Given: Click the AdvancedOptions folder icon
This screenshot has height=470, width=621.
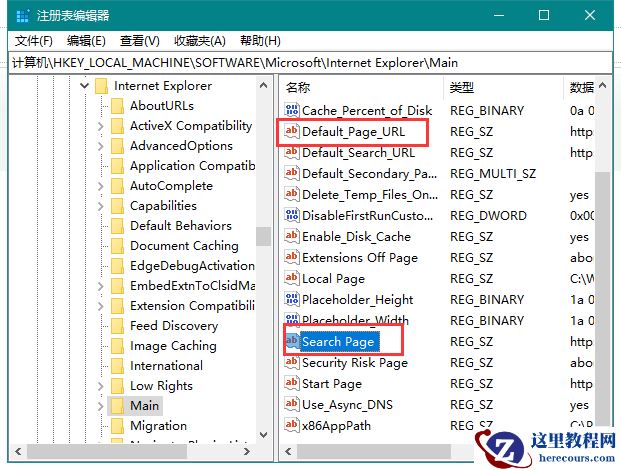Looking at the screenshot, I should pos(118,146).
